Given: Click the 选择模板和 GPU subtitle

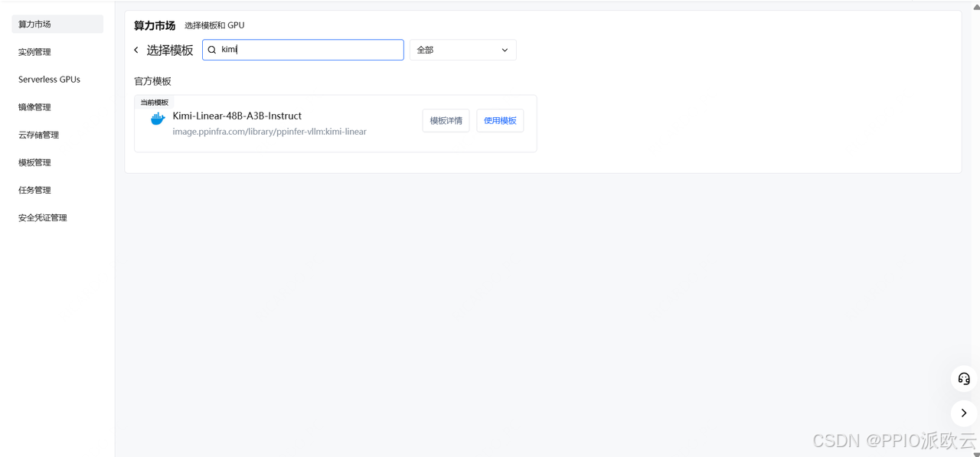Looking at the screenshot, I should (214, 25).
